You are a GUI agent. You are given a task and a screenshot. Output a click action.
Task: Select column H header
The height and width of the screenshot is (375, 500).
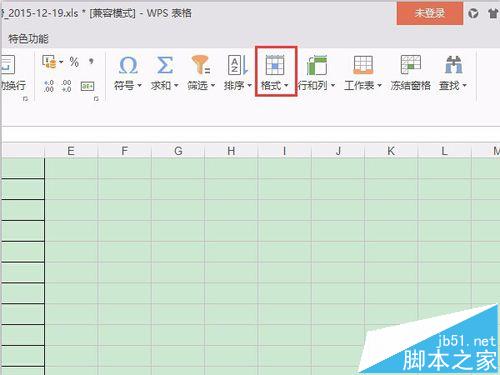231,151
